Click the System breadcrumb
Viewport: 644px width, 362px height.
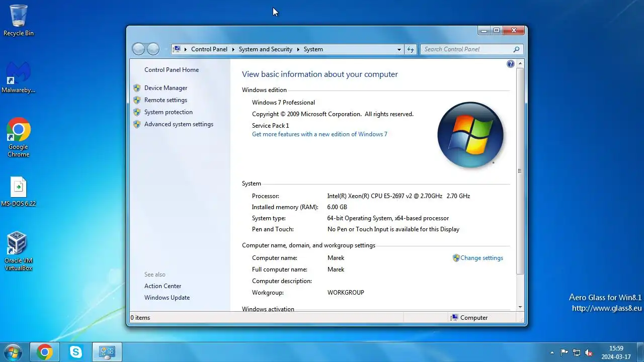click(x=313, y=49)
